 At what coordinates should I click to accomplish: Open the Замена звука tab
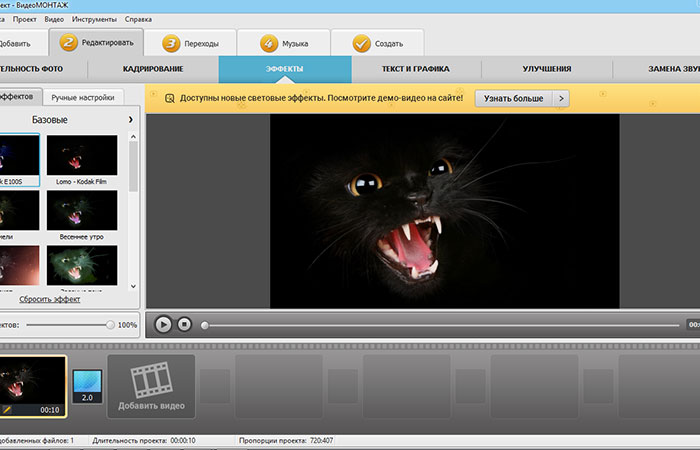click(657, 69)
